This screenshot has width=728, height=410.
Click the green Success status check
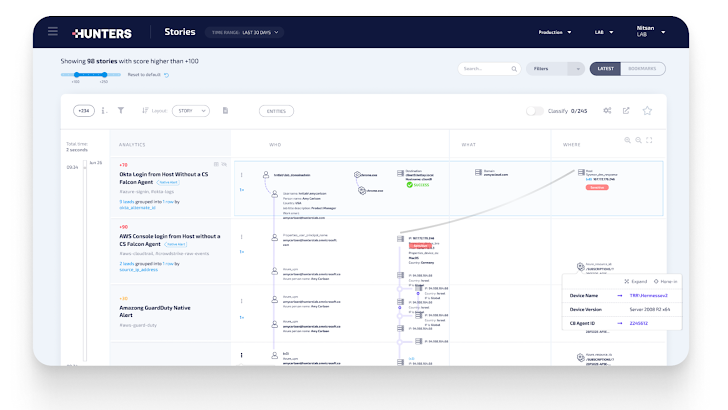410,185
